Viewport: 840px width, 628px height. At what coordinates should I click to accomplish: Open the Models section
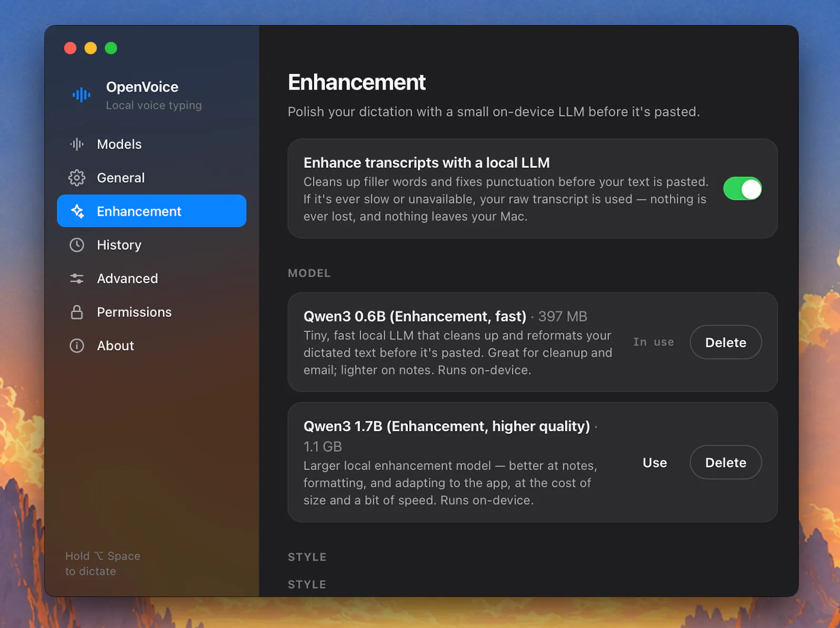(151, 144)
